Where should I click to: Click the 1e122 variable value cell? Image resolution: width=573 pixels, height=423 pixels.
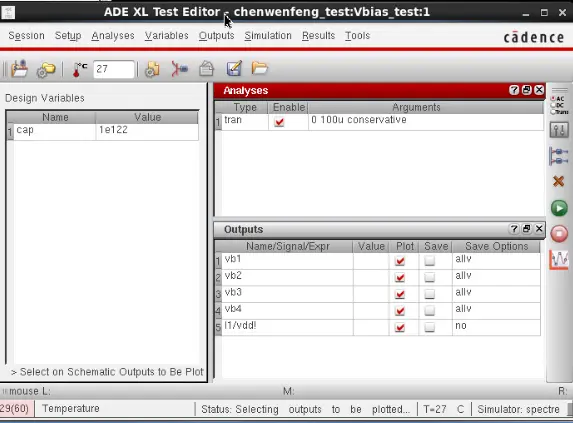(x=147, y=132)
